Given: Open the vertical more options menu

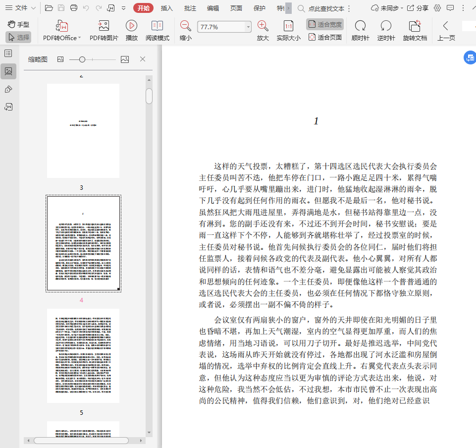Looking at the screenshot, I should [463, 8].
